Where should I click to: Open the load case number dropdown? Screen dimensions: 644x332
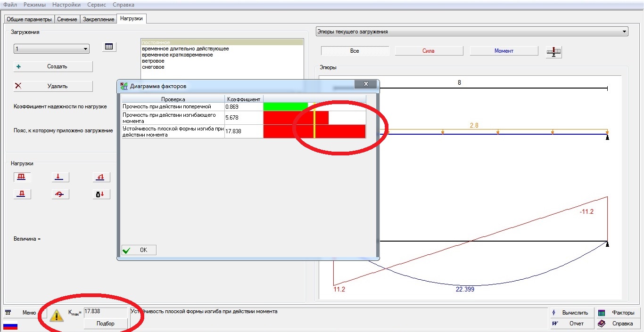pos(51,49)
